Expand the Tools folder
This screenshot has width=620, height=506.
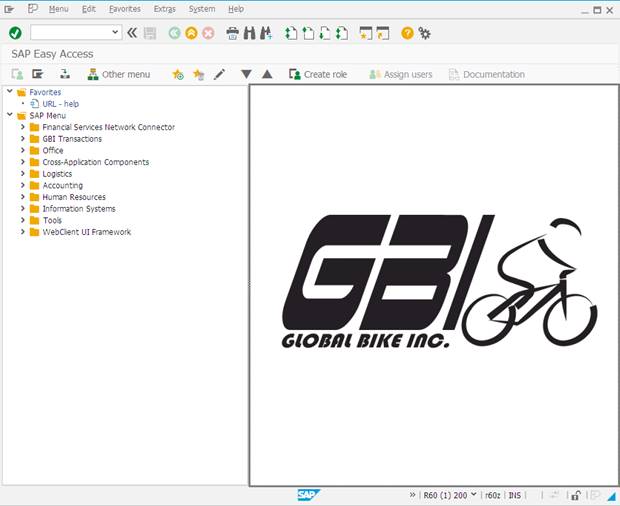(x=23, y=220)
